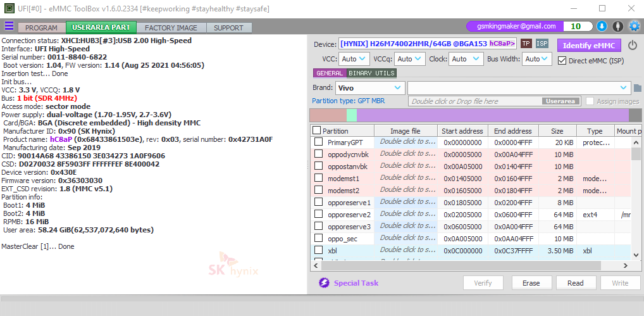644x316 pixels.
Task: Check the opporeserve3 partition checkbox
Action: coord(318,226)
